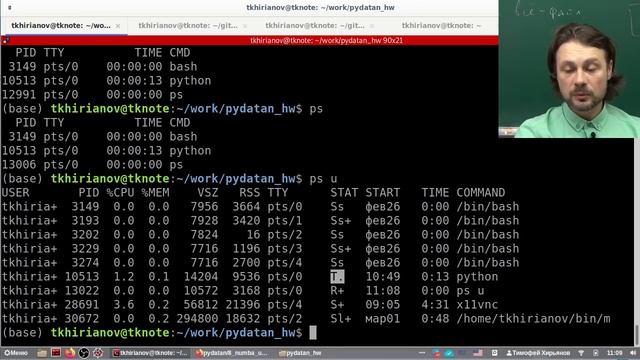Screen dimensions: 640x360
Task: Click the Telegram tray icon
Action: (x=449, y=353)
